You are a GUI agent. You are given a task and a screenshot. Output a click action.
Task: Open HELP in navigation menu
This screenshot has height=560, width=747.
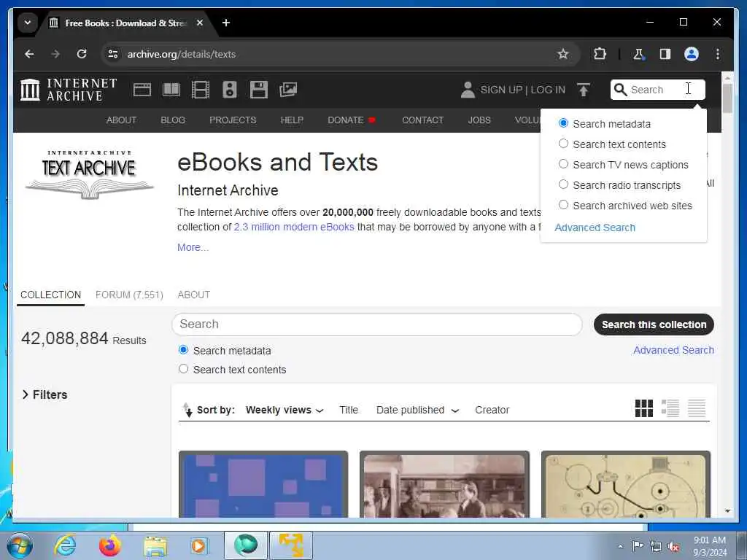click(x=292, y=120)
